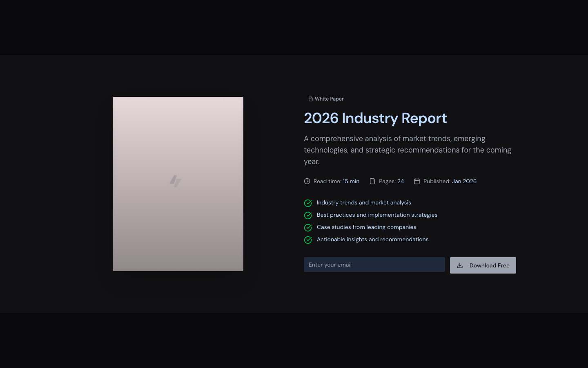
Task: Click the 2026 Industry Report heading
Action: (375, 118)
